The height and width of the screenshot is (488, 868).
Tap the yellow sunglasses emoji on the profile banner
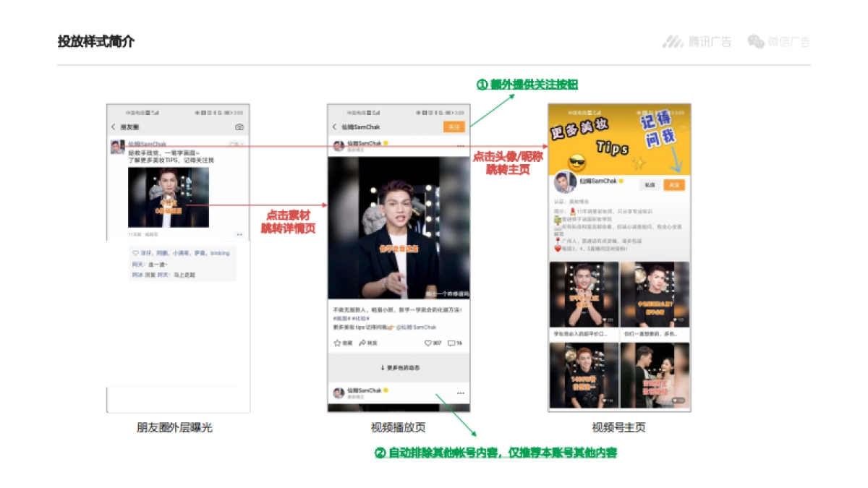pyautogui.click(x=576, y=160)
